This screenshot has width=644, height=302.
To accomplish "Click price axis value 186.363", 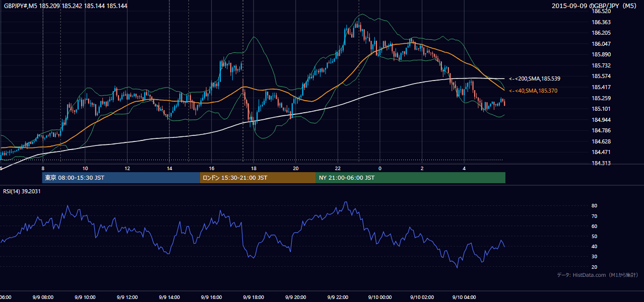I will [x=601, y=22].
